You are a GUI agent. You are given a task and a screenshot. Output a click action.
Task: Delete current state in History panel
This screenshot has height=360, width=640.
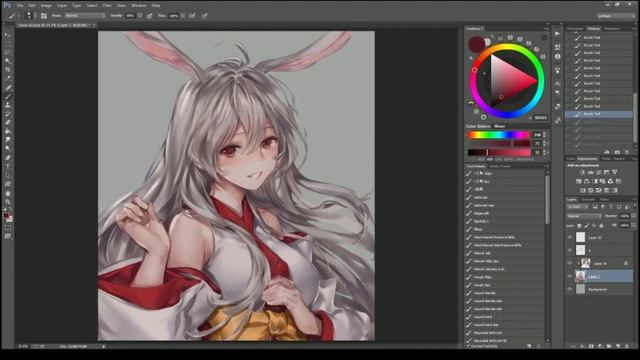(x=627, y=152)
